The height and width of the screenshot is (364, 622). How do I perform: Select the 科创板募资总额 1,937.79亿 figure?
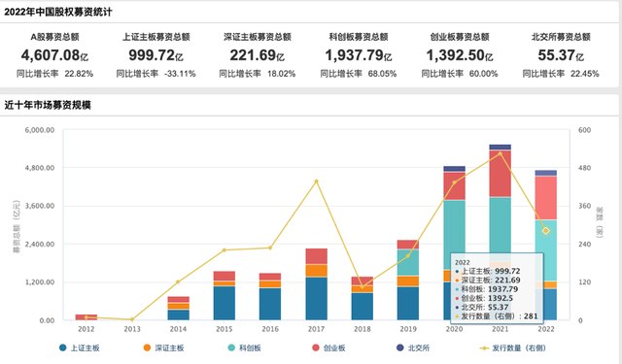point(359,55)
